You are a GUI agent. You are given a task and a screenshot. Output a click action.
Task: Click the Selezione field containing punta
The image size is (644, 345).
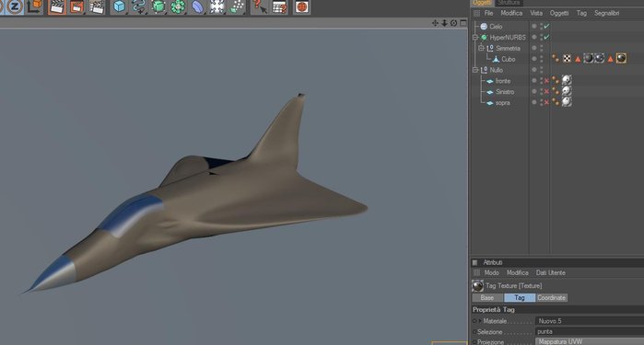click(x=590, y=331)
